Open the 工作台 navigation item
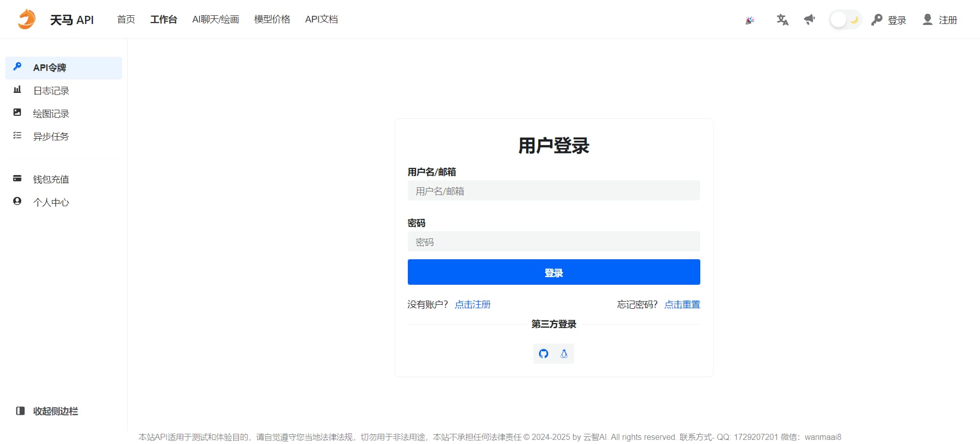The width and height of the screenshot is (980, 444). 163,19
